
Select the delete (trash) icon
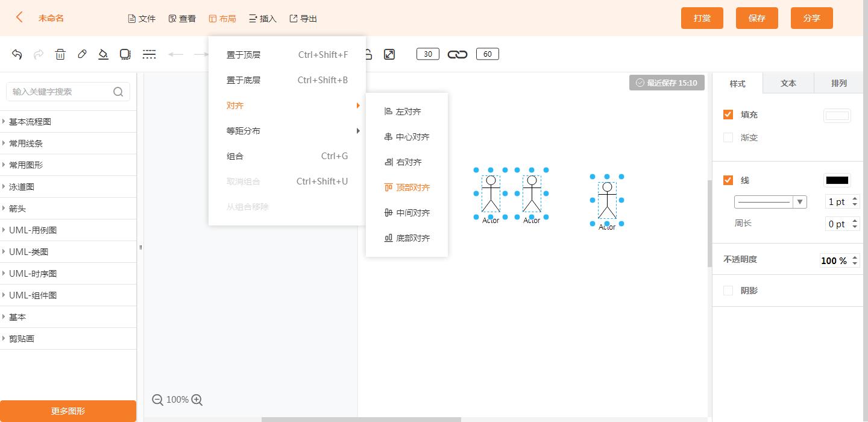tap(60, 54)
